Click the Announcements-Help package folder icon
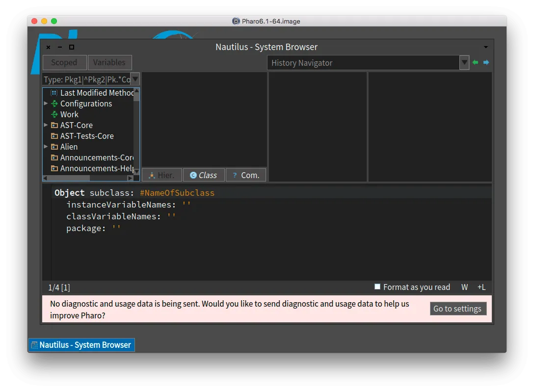The width and height of the screenshot is (534, 392). (54, 168)
